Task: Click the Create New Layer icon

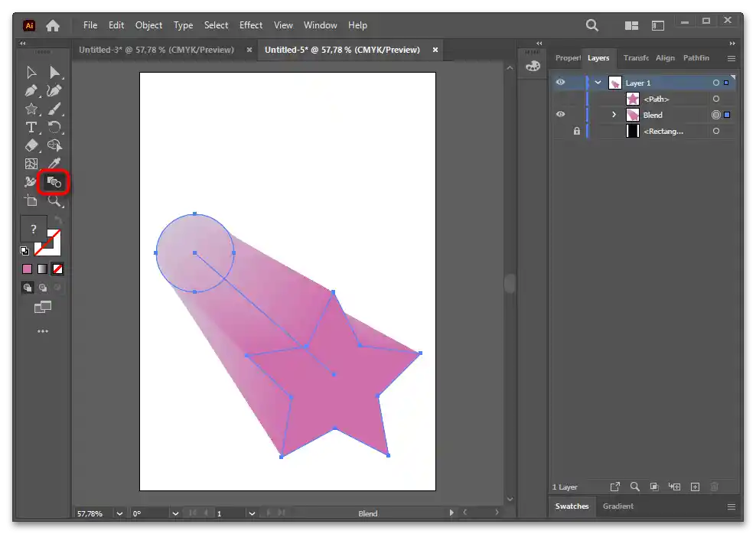Action: [x=695, y=487]
